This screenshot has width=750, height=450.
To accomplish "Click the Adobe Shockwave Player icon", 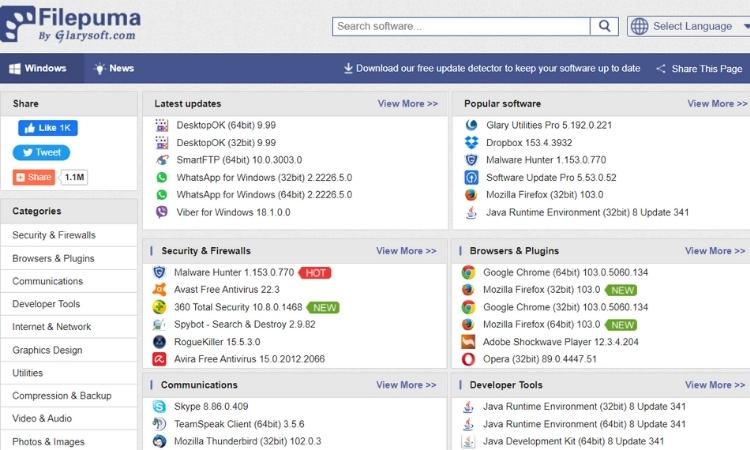I will [x=468, y=341].
